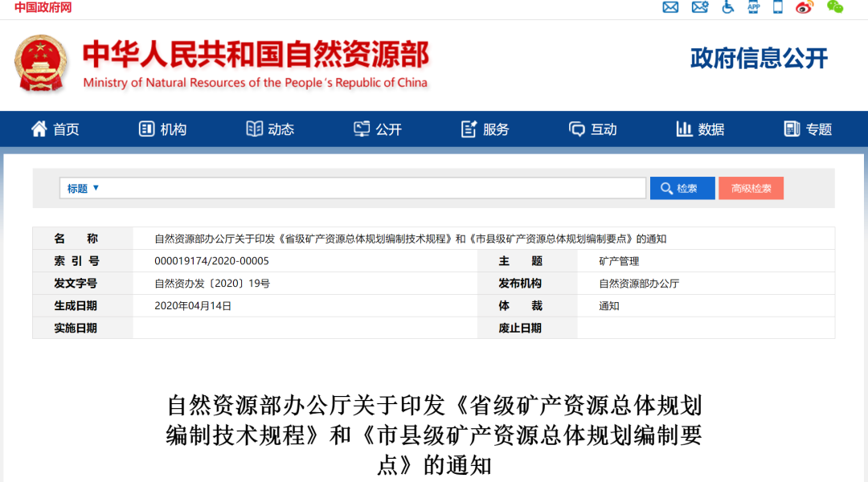Click the 检索 search button
This screenshot has height=482, width=868.
point(682,188)
